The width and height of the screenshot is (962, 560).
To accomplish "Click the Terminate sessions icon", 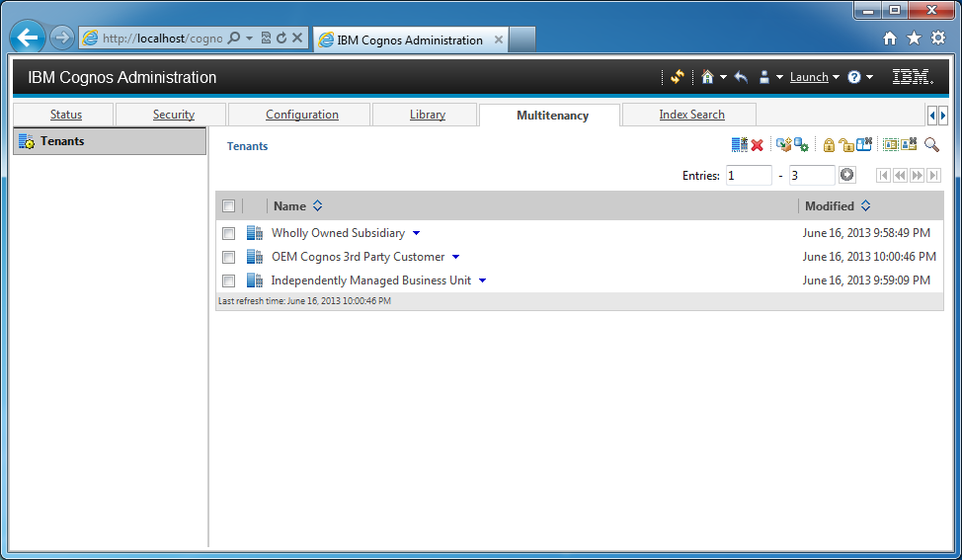I will click(x=864, y=145).
